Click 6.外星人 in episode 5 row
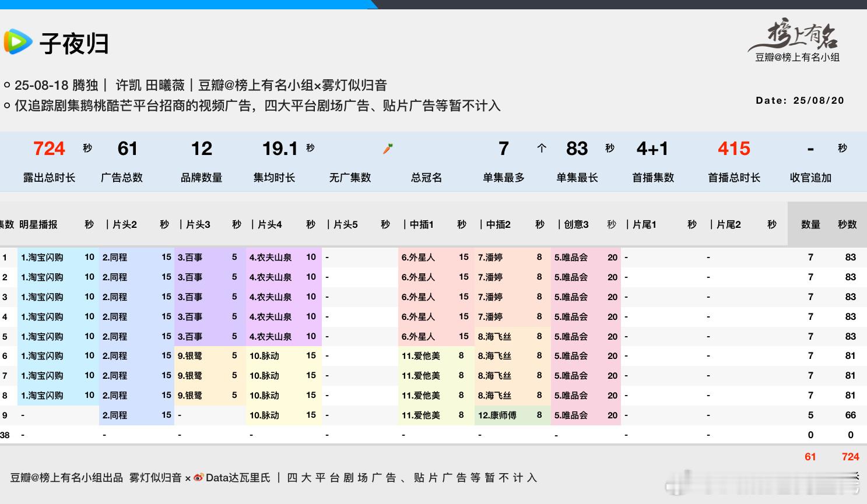The height and width of the screenshot is (504, 867). click(418, 336)
